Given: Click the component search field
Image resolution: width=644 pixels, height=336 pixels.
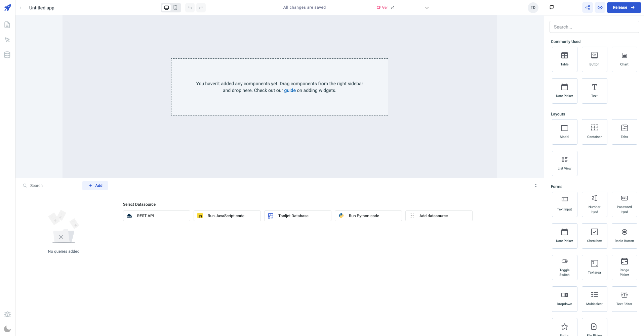Looking at the screenshot, I should click(594, 27).
